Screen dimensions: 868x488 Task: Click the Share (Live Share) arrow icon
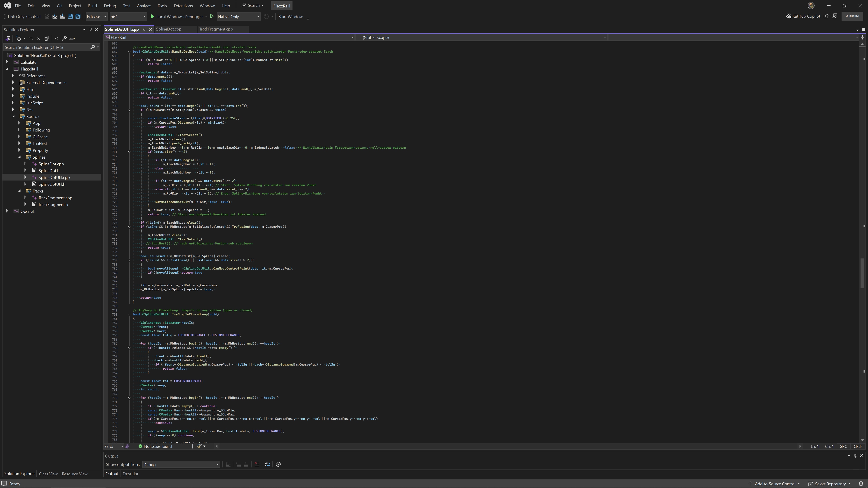(826, 16)
